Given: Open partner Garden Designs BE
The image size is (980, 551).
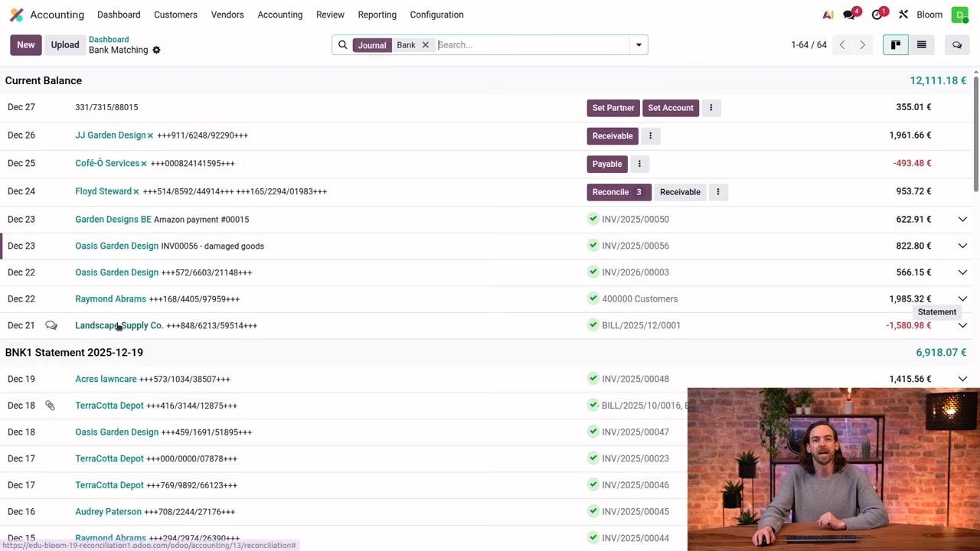Looking at the screenshot, I should coord(113,220).
